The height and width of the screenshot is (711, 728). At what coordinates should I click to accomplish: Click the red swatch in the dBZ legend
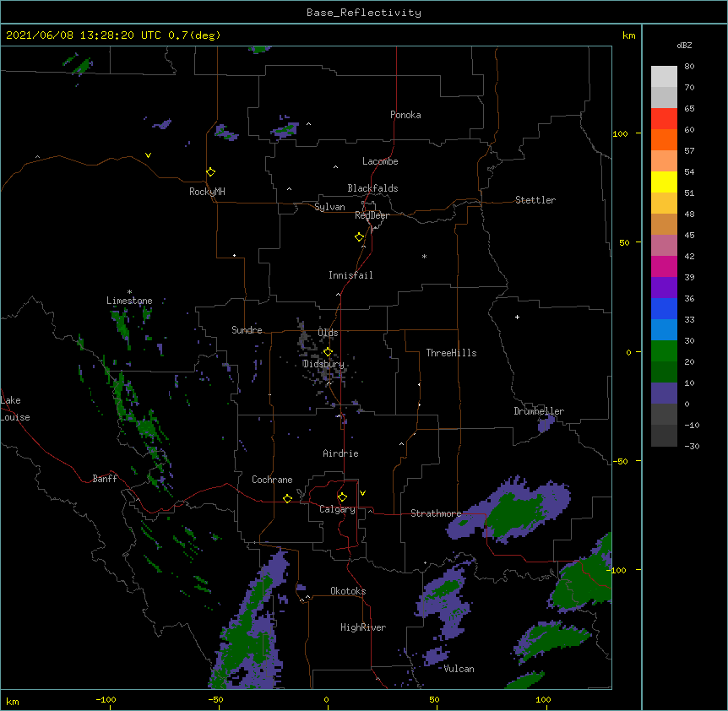click(x=664, y=118)
